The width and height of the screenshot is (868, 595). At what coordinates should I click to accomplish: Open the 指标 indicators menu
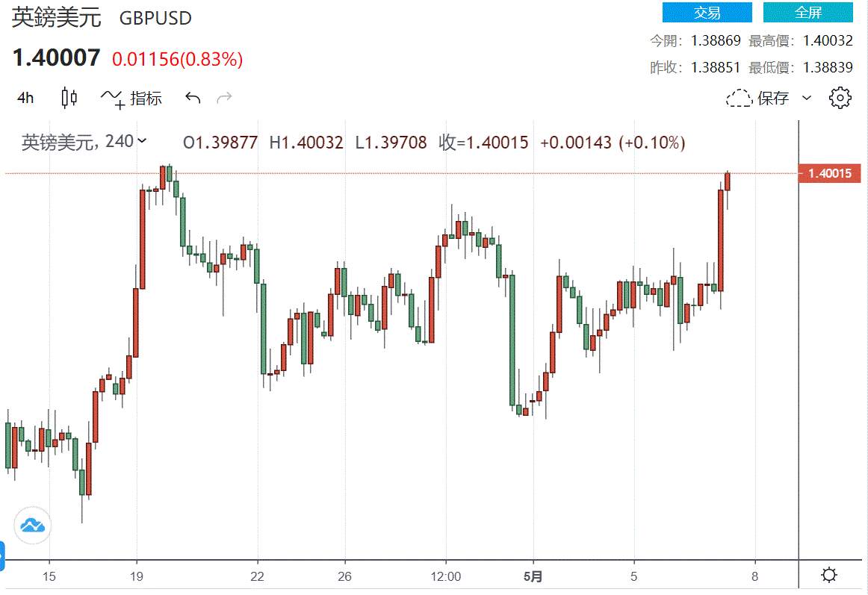(131, 99)
